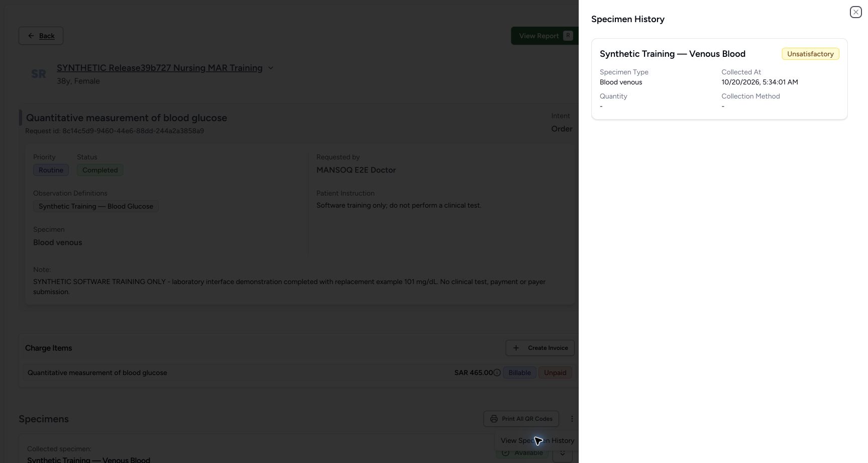Click the info icon beside SAR 465.00
The width and height of the screenshot is (868, 463).
click(497, 373)
